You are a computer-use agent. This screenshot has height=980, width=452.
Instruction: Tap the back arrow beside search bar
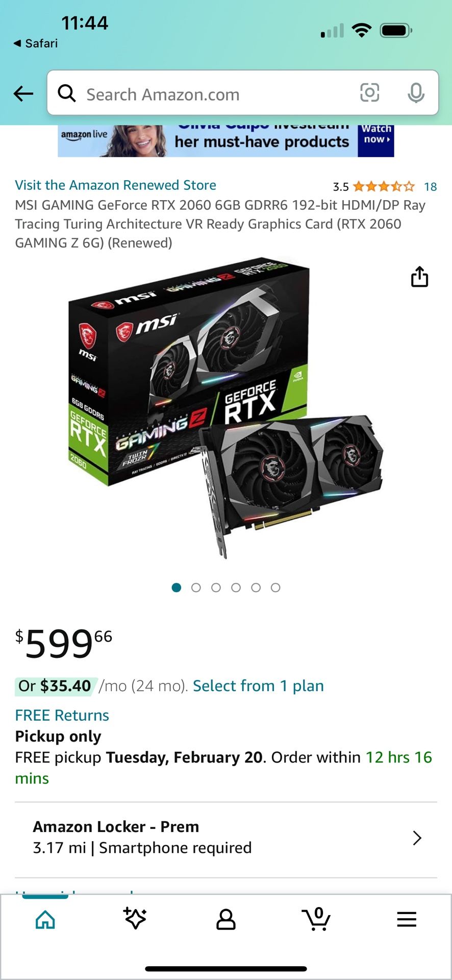[x=23, y=93]
